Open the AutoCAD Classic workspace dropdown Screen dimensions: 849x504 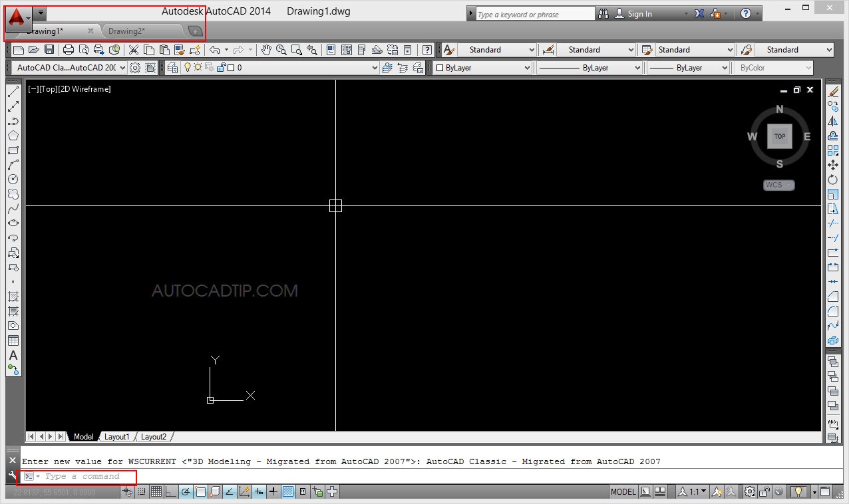pyautogui.click(x=71, y=68)
